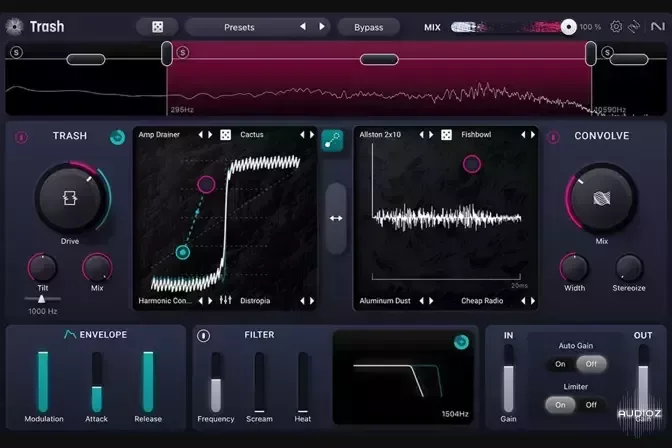
Task: Select previous preset arrow
Action: tap(303, 27)
